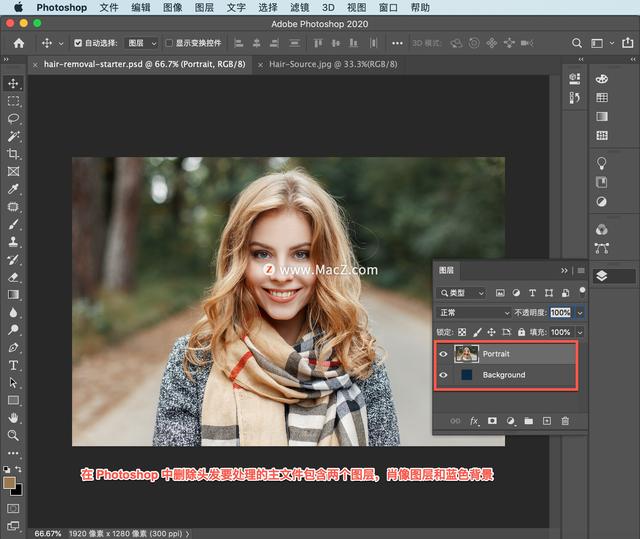Uncheck the 自动选择 checkbox
This screenshot has height=539, width=640.
point(78,44)
